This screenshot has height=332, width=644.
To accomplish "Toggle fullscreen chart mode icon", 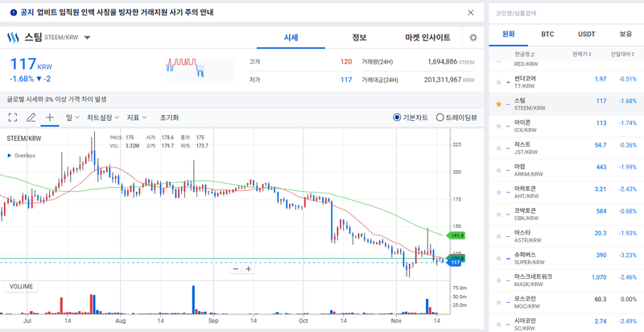I will 13,118.
